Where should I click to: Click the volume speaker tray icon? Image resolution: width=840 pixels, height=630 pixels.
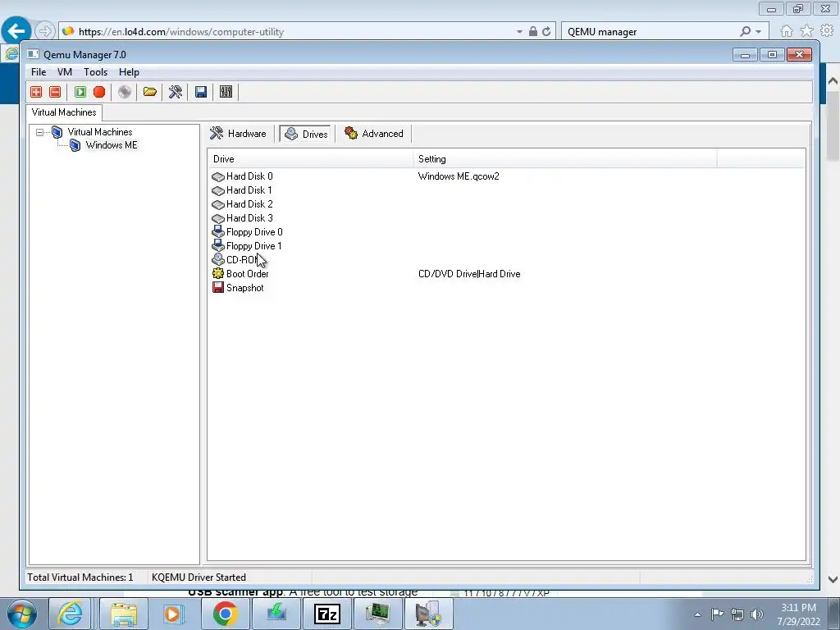[x=757, y=614]
